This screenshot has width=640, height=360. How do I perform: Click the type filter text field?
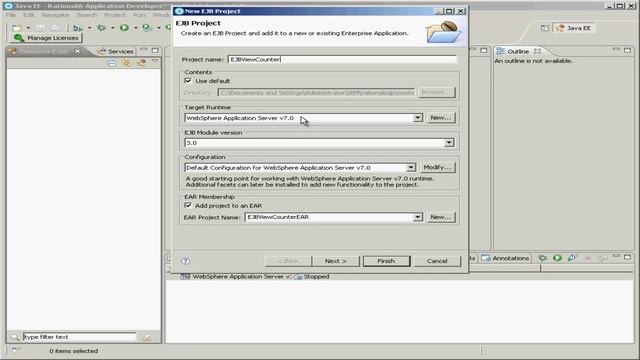click(x=79, y=337)
